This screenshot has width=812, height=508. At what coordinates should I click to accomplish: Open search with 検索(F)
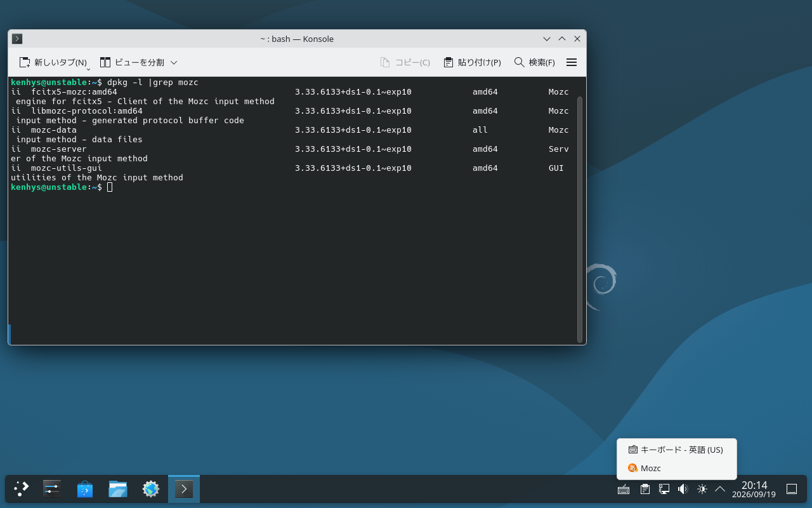pos(534,62)
